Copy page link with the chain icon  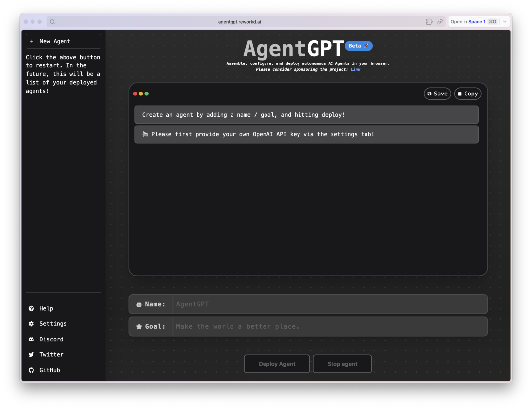click(x=440, y=22)
